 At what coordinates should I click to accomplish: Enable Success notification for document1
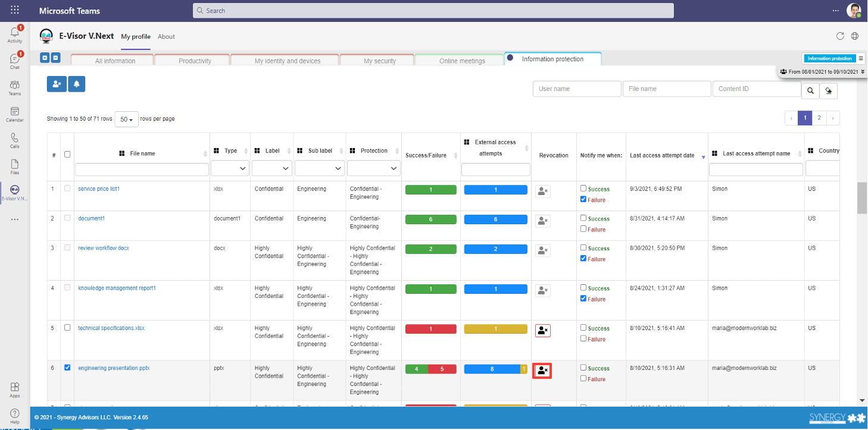(x=583, y=218)
